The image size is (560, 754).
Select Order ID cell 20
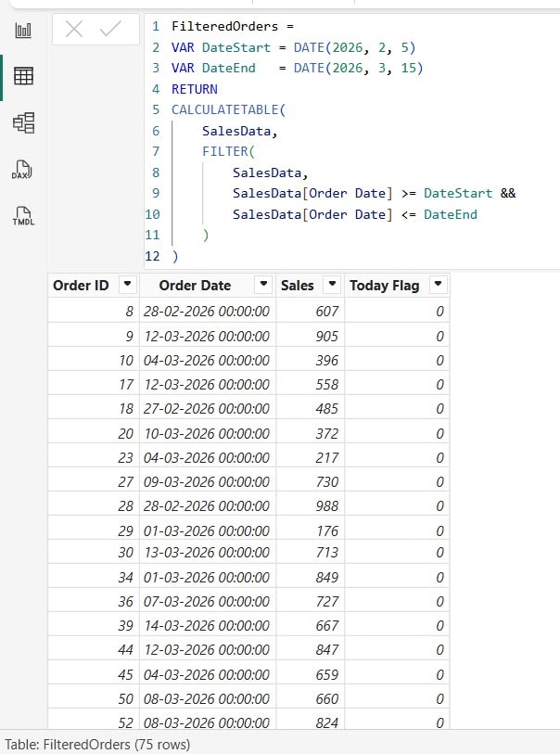click(94, 432)
